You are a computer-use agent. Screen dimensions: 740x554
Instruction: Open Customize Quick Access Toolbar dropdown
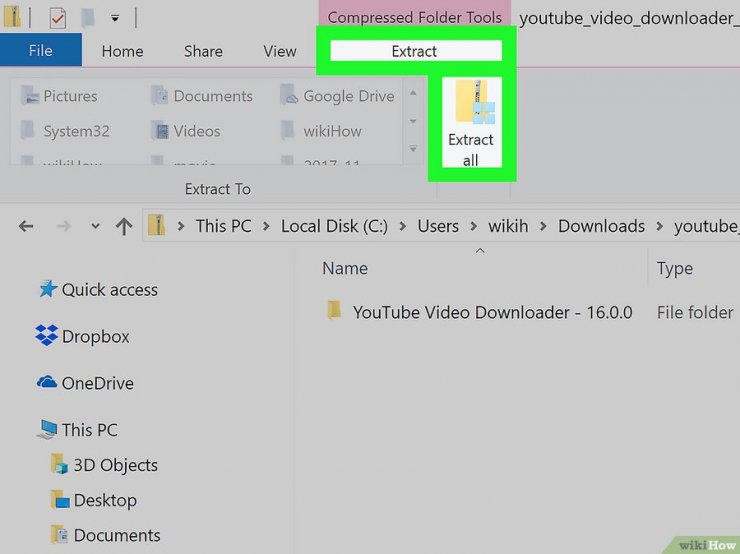pos(115,18)
